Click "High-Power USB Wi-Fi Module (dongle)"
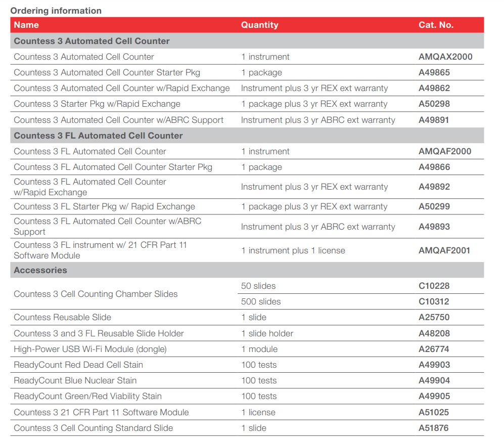Screen dimensions: 504x438 click(90, 349)
